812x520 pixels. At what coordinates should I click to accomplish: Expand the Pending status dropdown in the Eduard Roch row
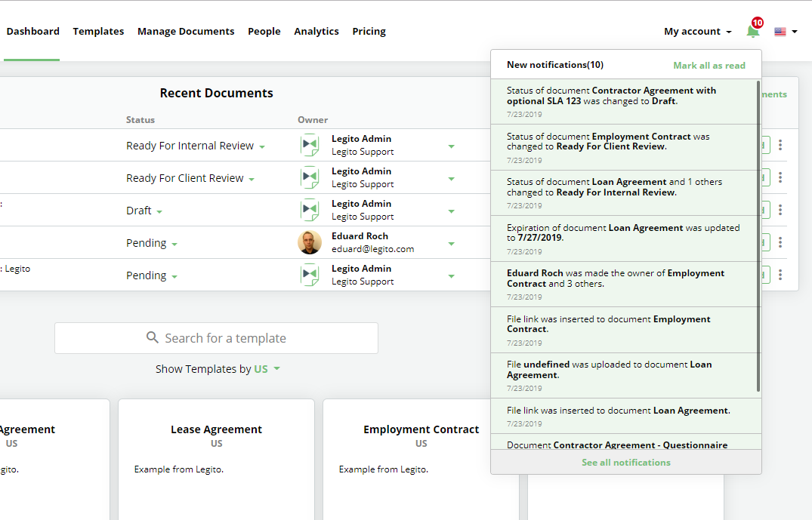click(x=174, y=245)
